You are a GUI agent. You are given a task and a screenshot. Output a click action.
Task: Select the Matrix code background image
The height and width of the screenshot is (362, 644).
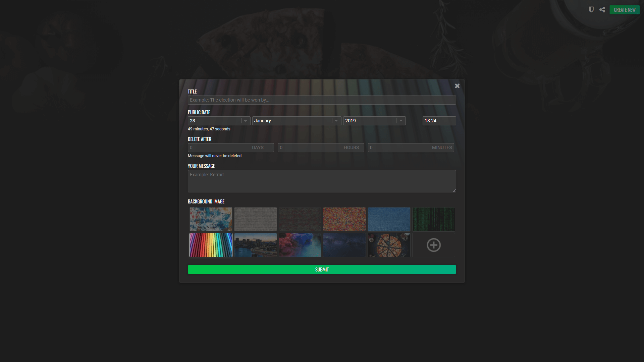[x=433, y=219]
